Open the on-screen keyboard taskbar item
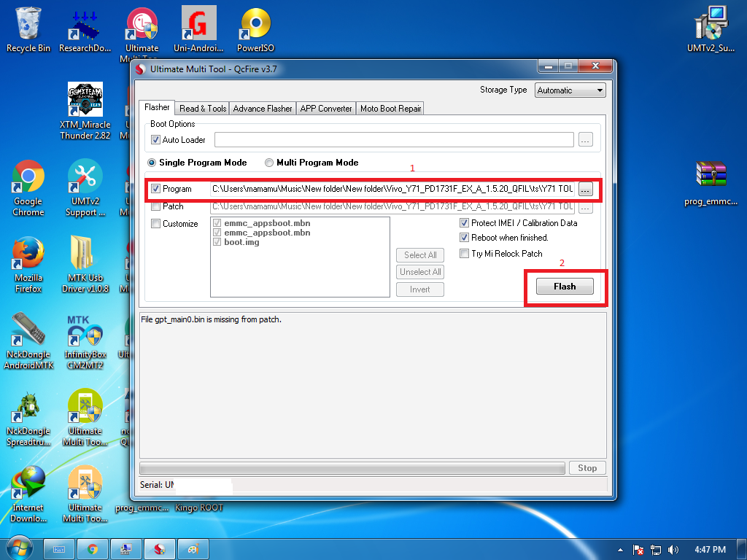 (59, 550)
